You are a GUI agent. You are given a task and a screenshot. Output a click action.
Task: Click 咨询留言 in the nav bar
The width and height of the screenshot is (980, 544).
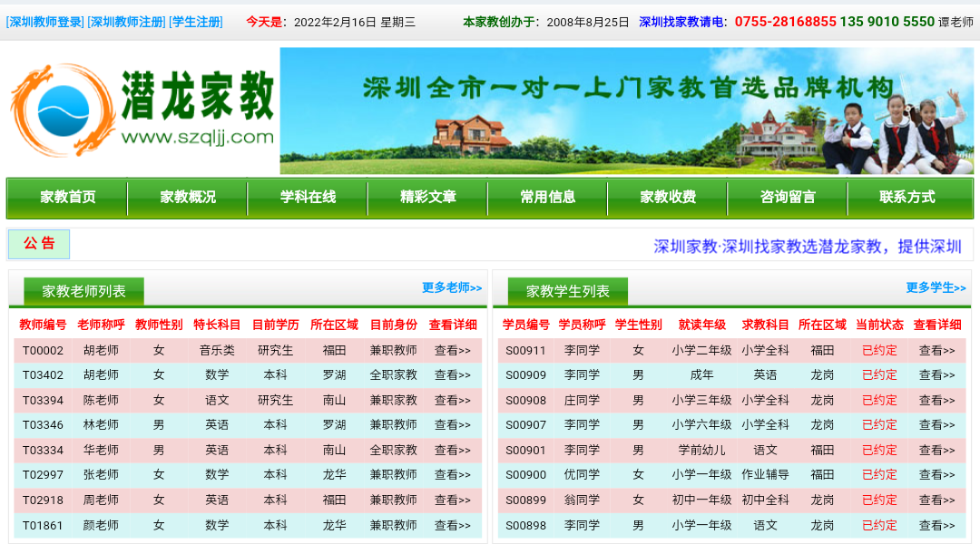coord(788,197)
